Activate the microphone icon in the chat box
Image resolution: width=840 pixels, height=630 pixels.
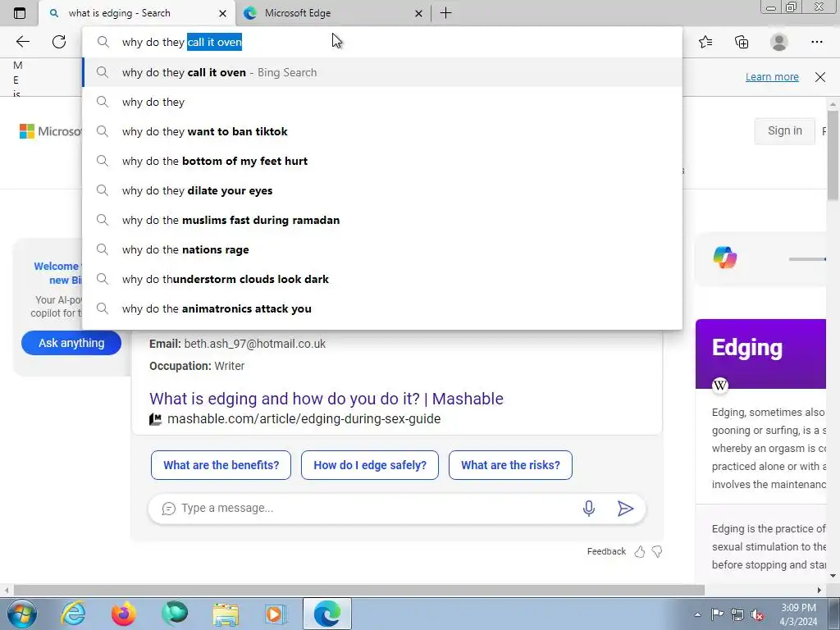[589, 508]
